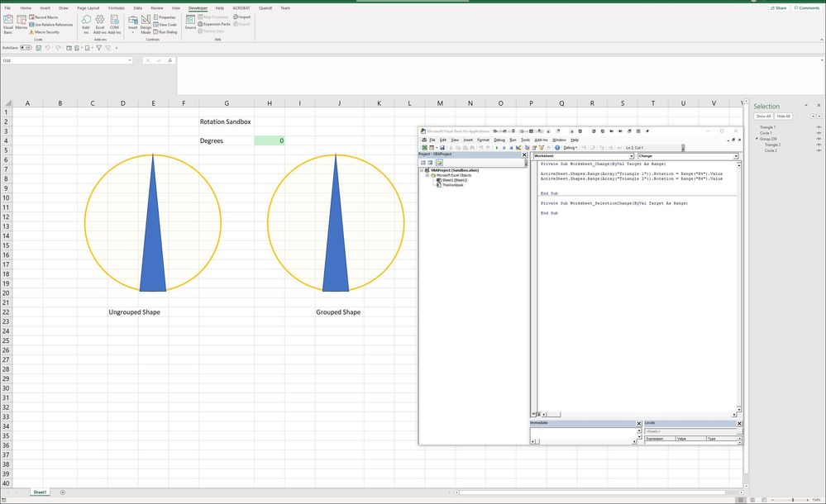This screenshot has height=504, width=826.
Task: Open Format menu in VBA editor
Action: (x=483, y=140)
